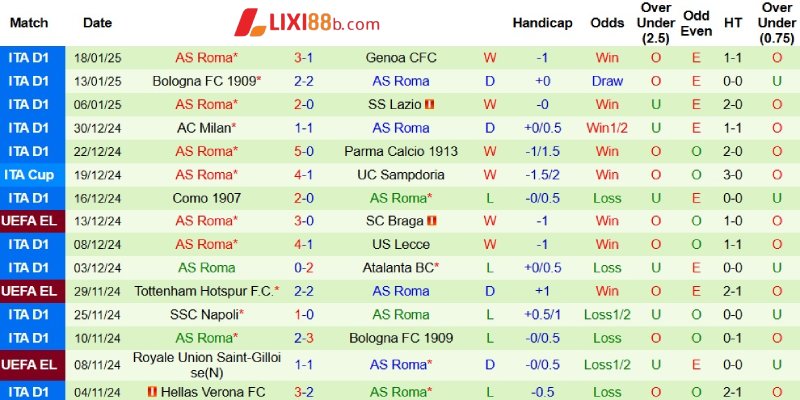This screenshot has height=400, width=800.
Task: Select the Date column header
Action: pos(98,22)
